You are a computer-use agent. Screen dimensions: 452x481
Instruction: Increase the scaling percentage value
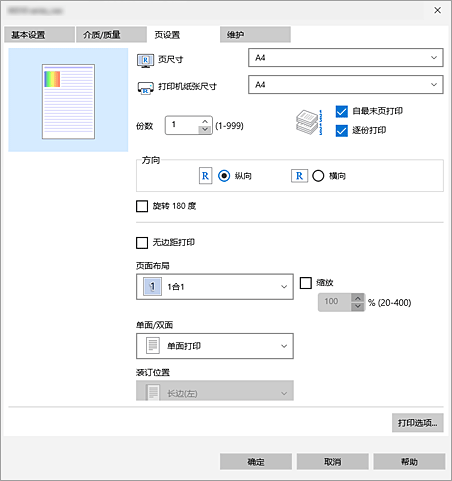pos(358,298)
